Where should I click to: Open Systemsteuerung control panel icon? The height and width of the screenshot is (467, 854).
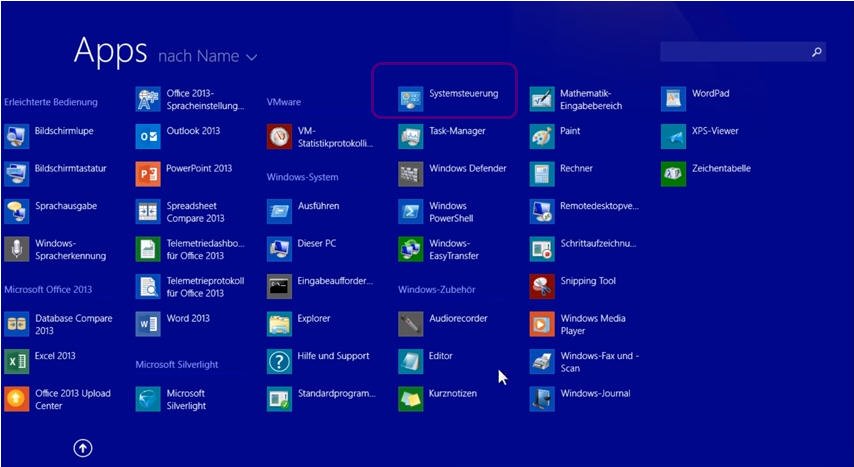click(411, 99)
